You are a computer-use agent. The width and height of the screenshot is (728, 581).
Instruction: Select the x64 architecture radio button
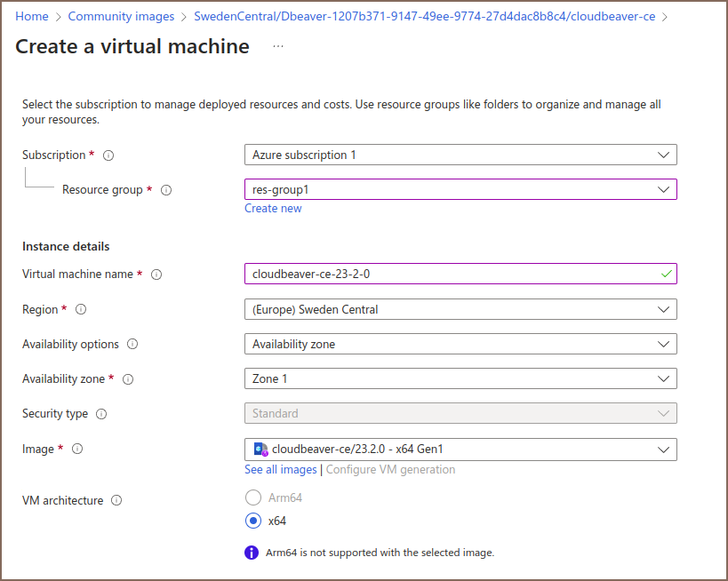tap(253, 521)
